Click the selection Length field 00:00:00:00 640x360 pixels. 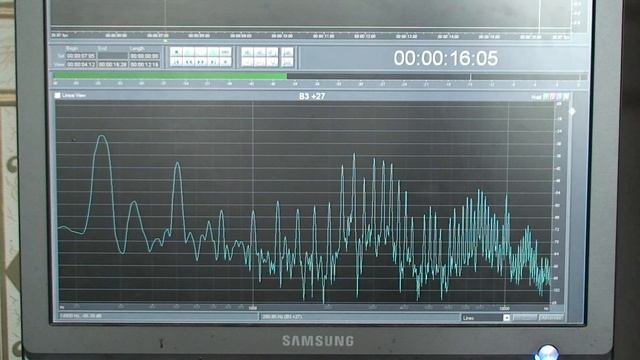[144, 56]
